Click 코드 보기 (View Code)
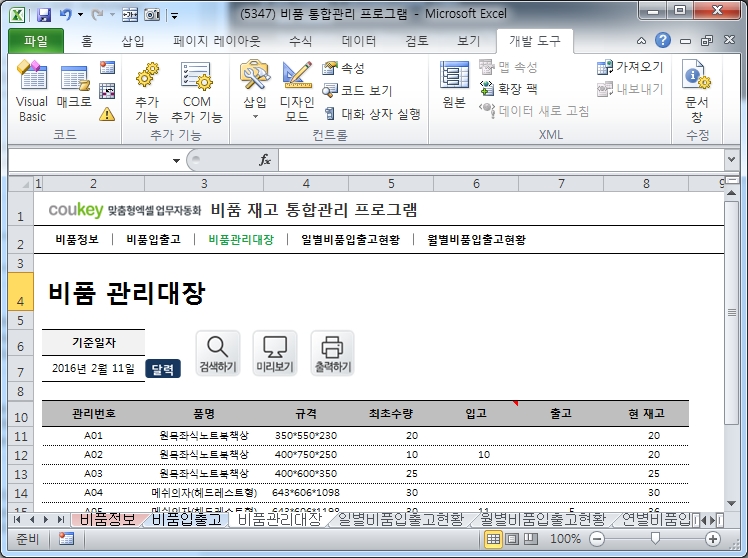The height and width of the screenshot is (558, 748). point(357,90)
